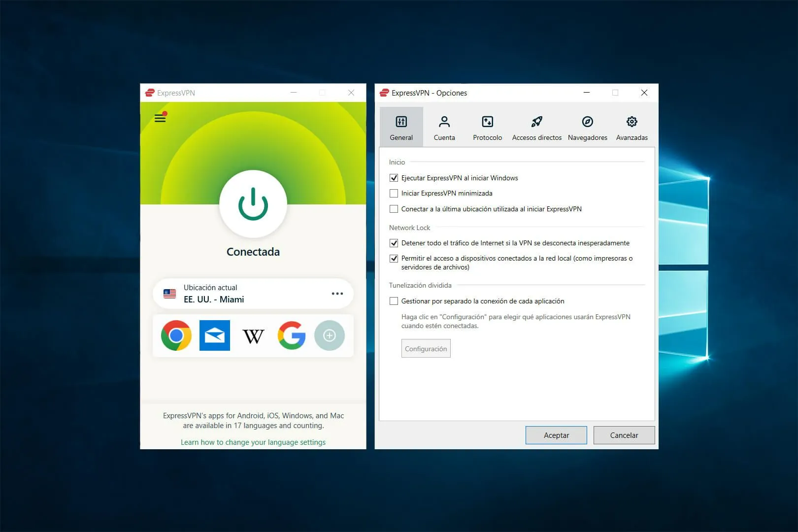Open the Wikipedia shortcut
The image size is (798, 532).
click(x=253, y=336)
